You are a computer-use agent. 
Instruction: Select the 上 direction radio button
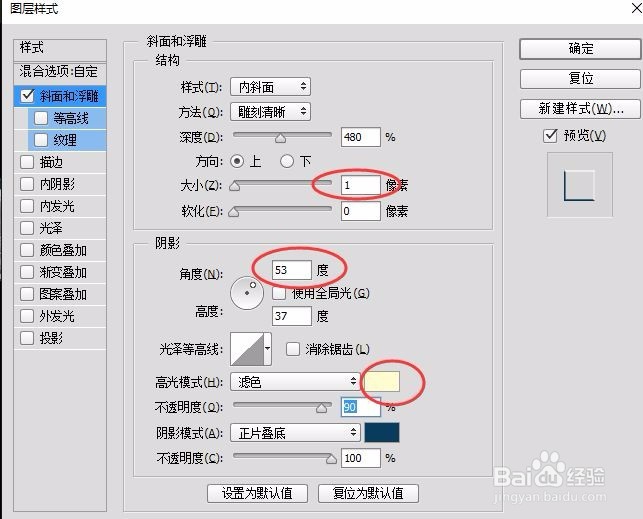[237, 161]
